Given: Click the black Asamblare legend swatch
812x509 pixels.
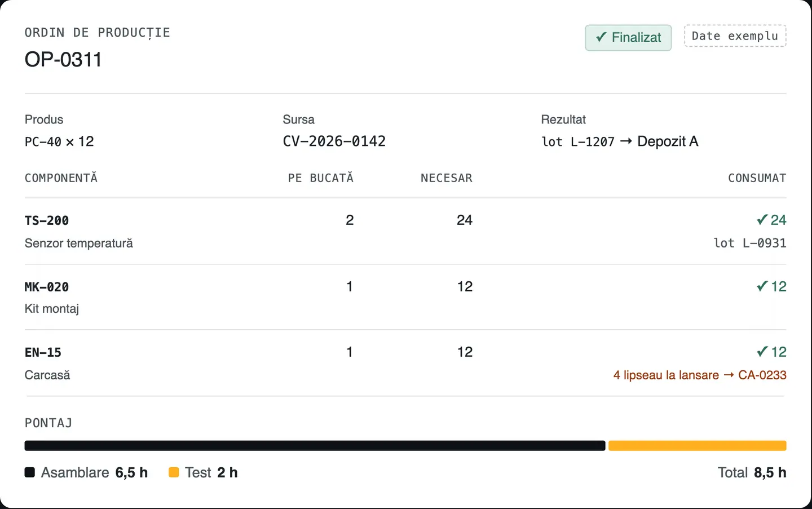Looking at the screenshot, I should point(30,472).
